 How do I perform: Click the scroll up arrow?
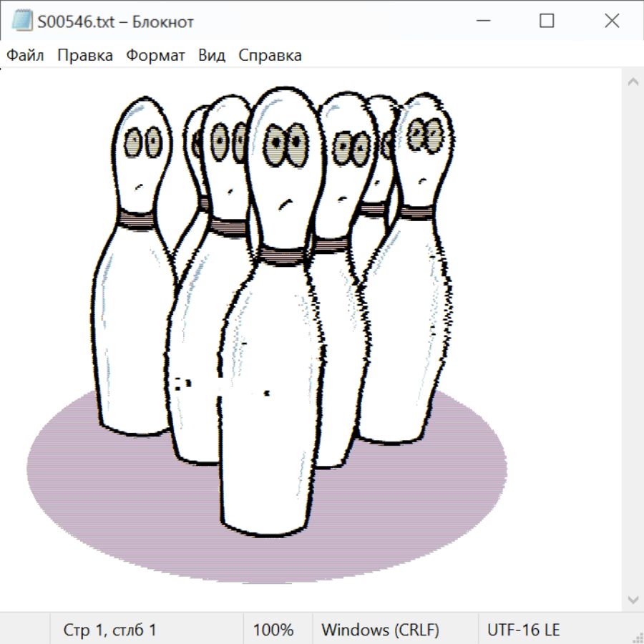pyautogui.click(x=633, y=82)
